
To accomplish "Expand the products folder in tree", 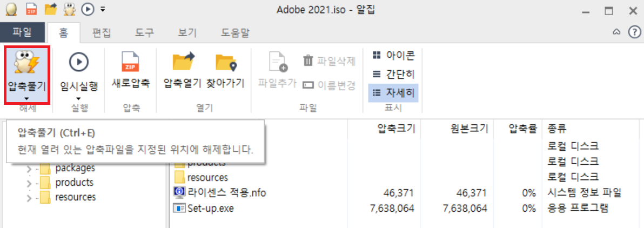I will [29, 183].
